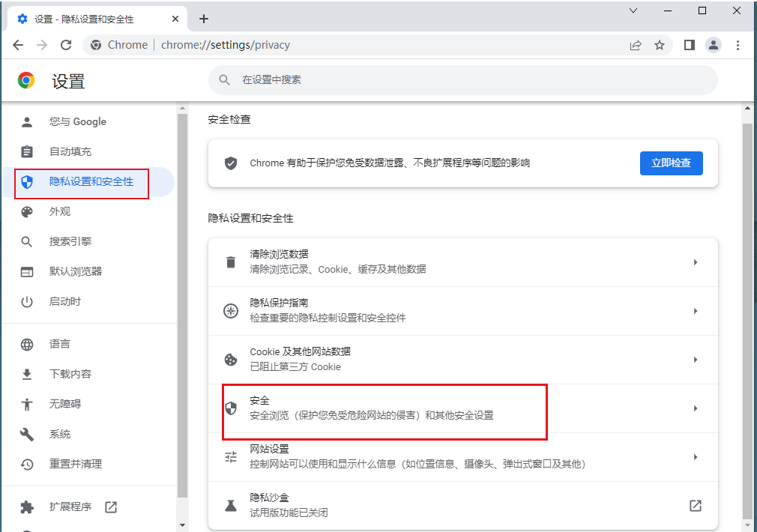
Task: Open 隐私保护指南 row
Action: 463,311
